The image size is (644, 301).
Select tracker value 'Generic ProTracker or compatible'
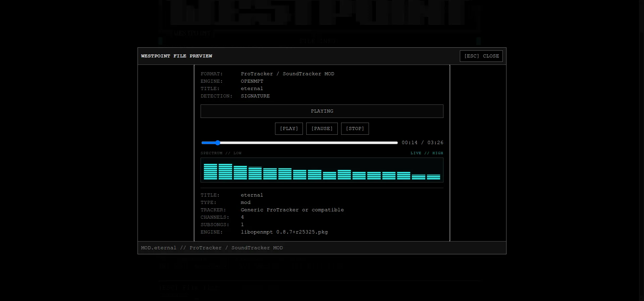click(x=292, y=210)
